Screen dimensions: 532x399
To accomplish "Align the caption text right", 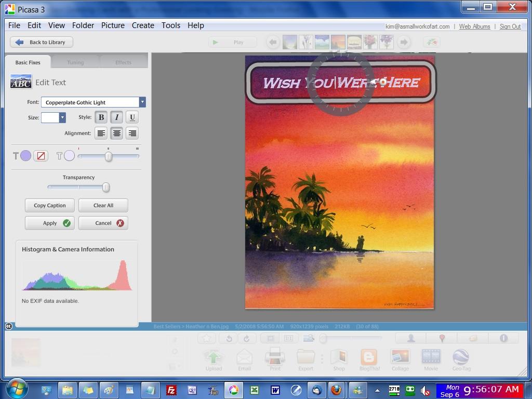I will click(132, 133).
